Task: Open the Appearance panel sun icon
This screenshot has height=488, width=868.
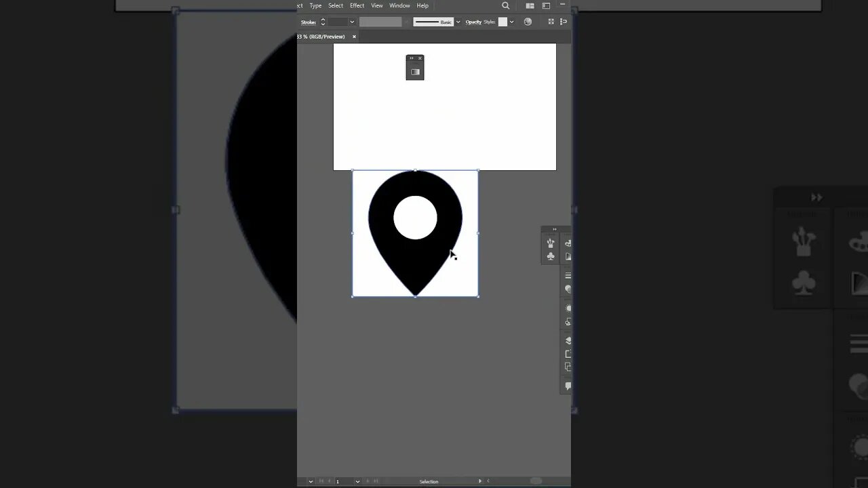Action: pos(568,308)
